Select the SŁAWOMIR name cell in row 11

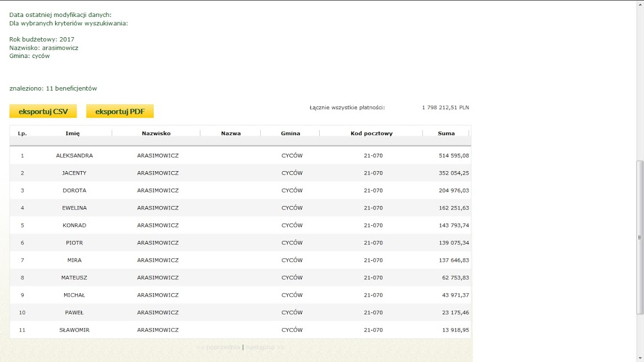point(74,330)
